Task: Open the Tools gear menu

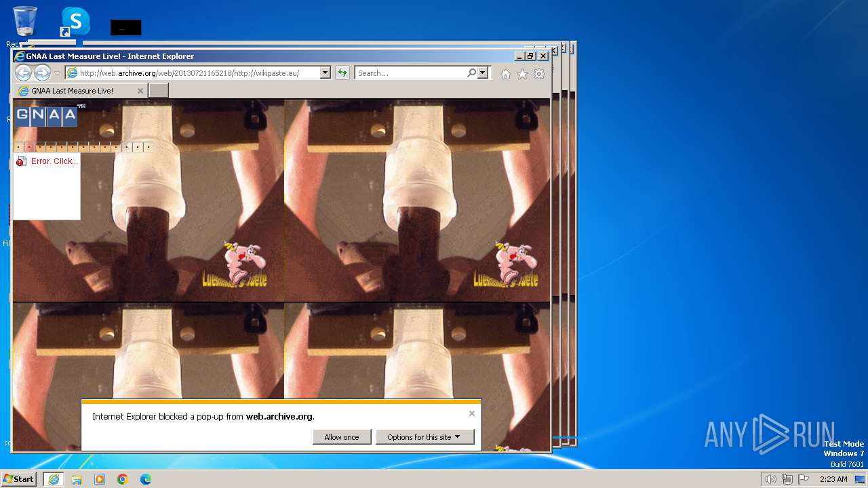Action: click(539, 74)
